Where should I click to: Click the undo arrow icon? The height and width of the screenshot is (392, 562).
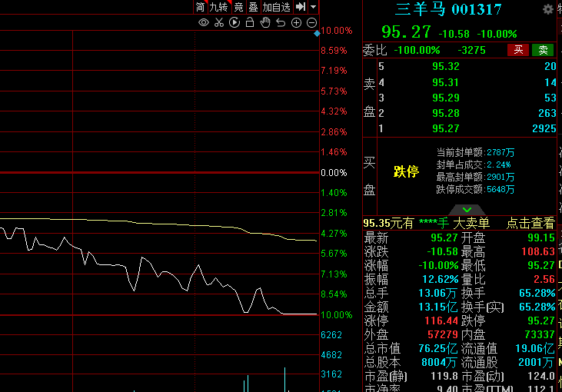click(x=281, y=22)
